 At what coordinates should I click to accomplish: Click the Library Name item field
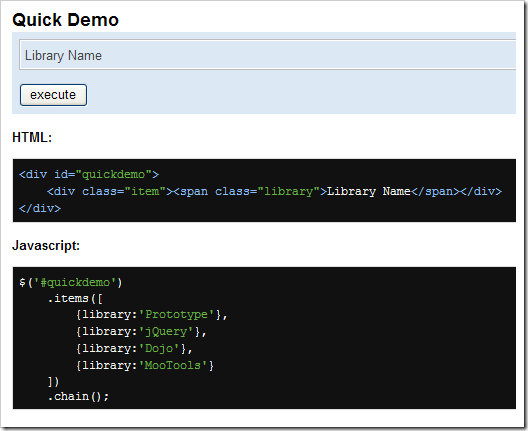pyautogui.click(x=268, y=55)
